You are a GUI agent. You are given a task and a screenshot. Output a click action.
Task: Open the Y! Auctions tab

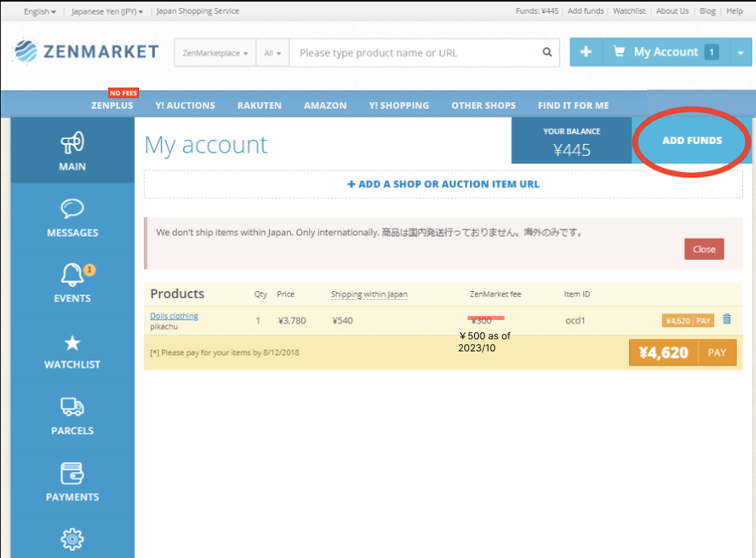coord(185,105)
